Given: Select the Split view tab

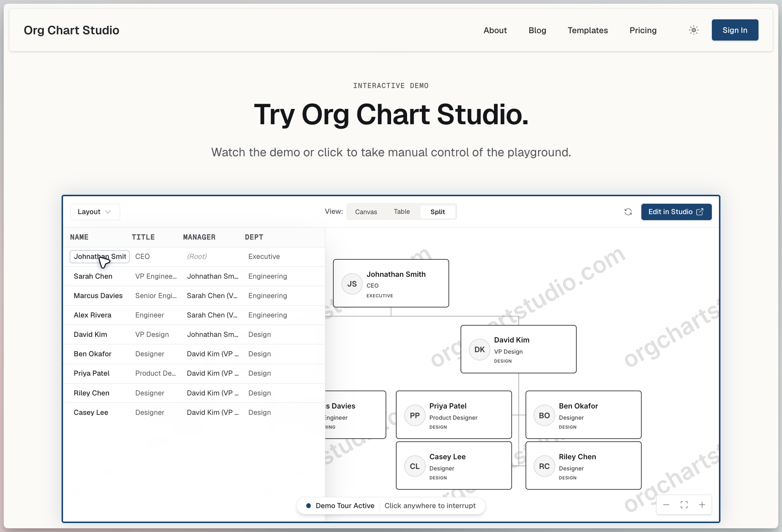Looking at the screenshot, I should pos(438,212).
